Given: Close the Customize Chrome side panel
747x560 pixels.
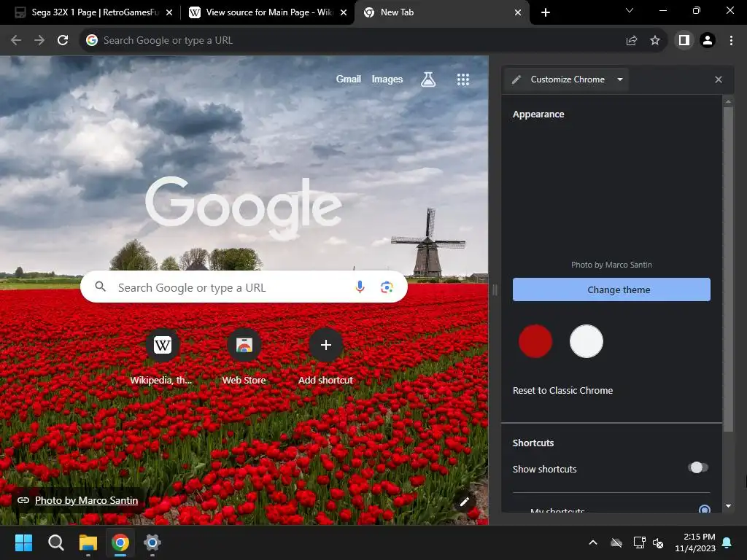Looking at the screenshot, I should [x=719, y=79].
